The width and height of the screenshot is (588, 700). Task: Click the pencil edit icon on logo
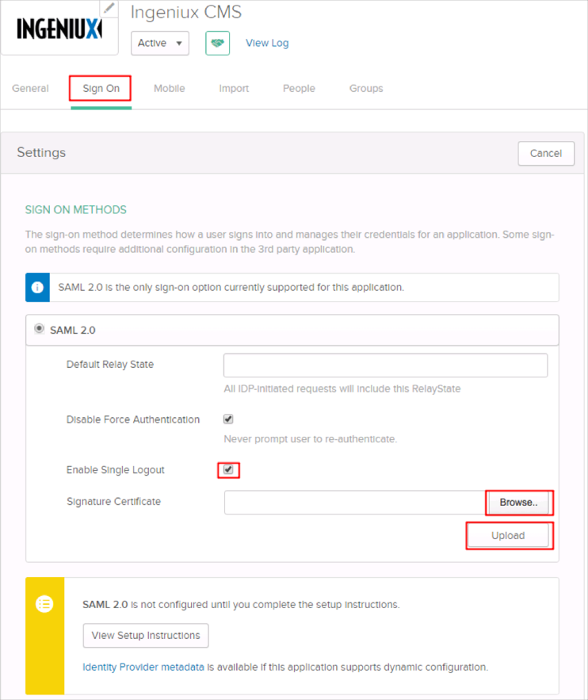coord(109,9)
